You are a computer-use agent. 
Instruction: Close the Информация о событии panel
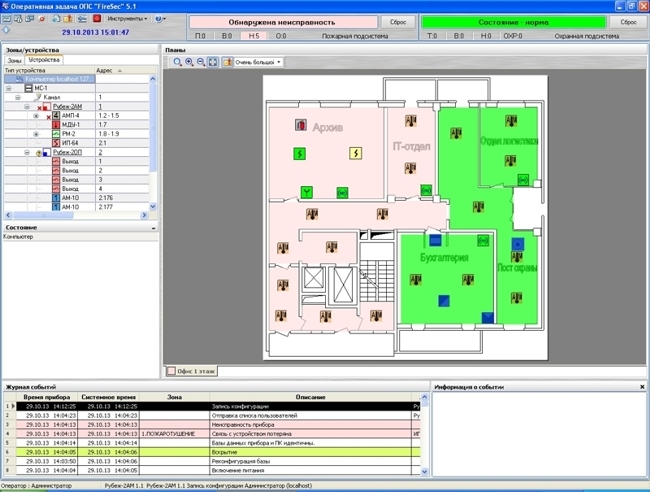643,386
